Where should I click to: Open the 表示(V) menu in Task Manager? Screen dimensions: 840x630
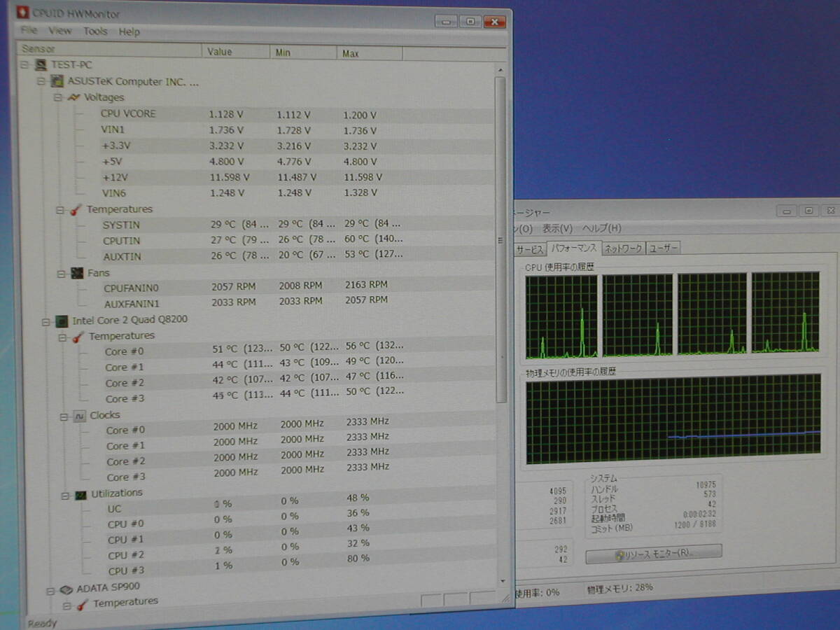click(557, 228)
